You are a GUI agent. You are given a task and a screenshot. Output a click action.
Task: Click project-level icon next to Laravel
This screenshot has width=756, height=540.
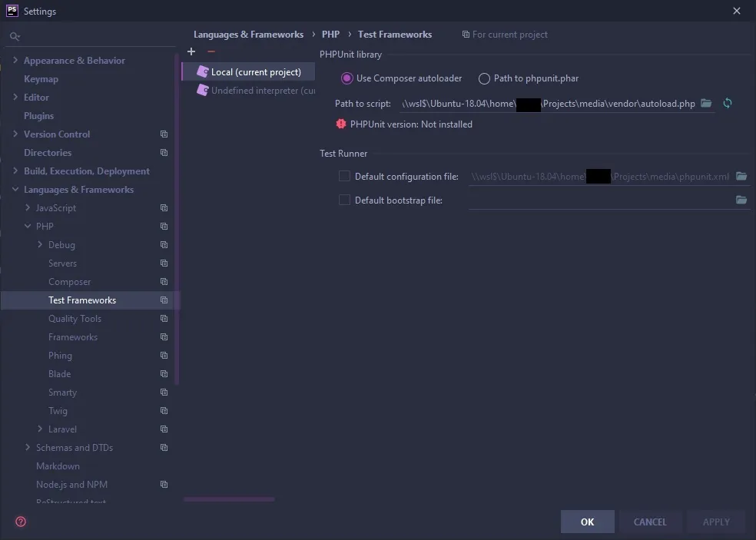(x=164, y=429)
